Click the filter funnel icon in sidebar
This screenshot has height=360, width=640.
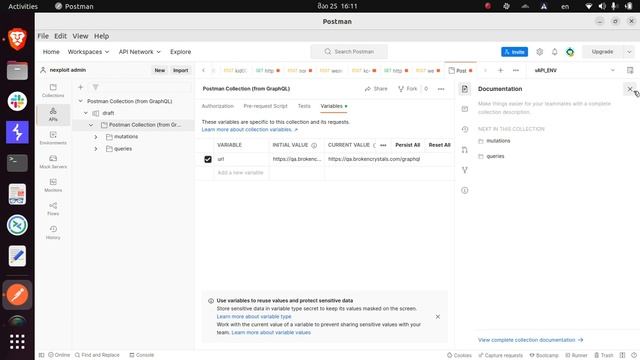[95, 87]
